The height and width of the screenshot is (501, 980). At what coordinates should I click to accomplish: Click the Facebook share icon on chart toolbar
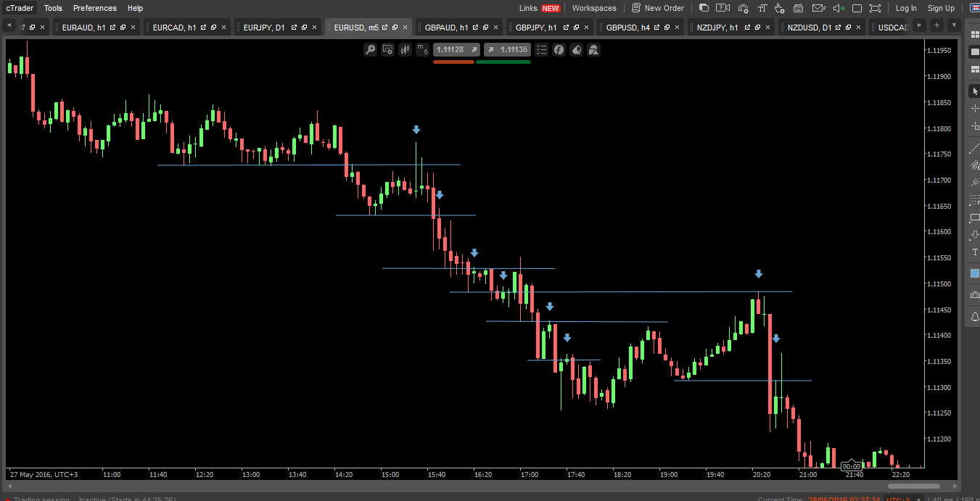coord(559,50)
